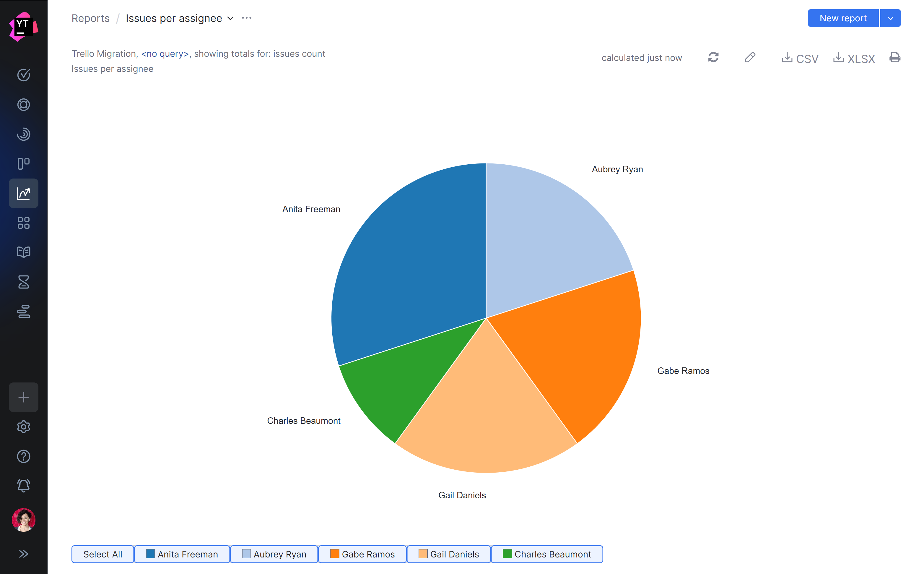Screen dimensions: 924x574
Task: Open the Issues view from sidebar
Action: [x=24, y=75]
